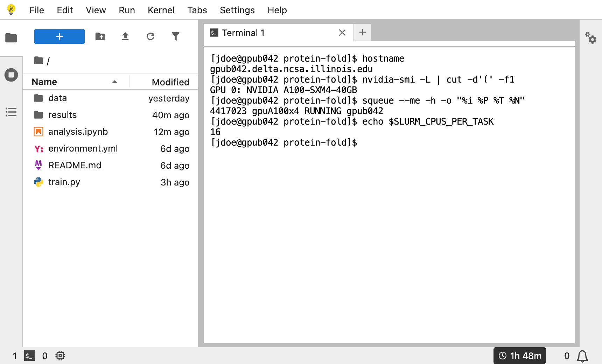Click the 1h 48m session timer
The height and width of the screenshot is (364, 602).
520,356
